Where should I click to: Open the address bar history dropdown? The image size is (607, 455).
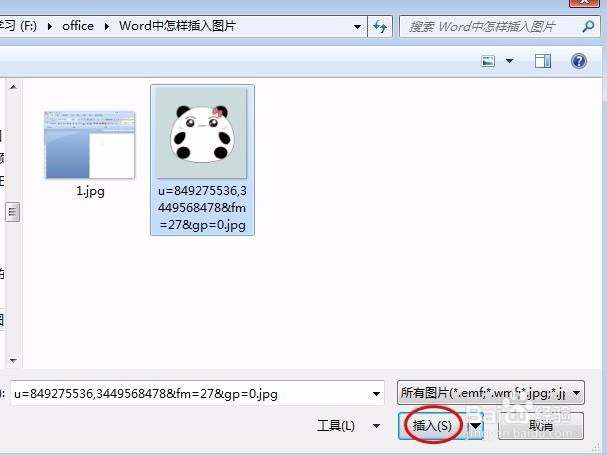click(357, 27)
